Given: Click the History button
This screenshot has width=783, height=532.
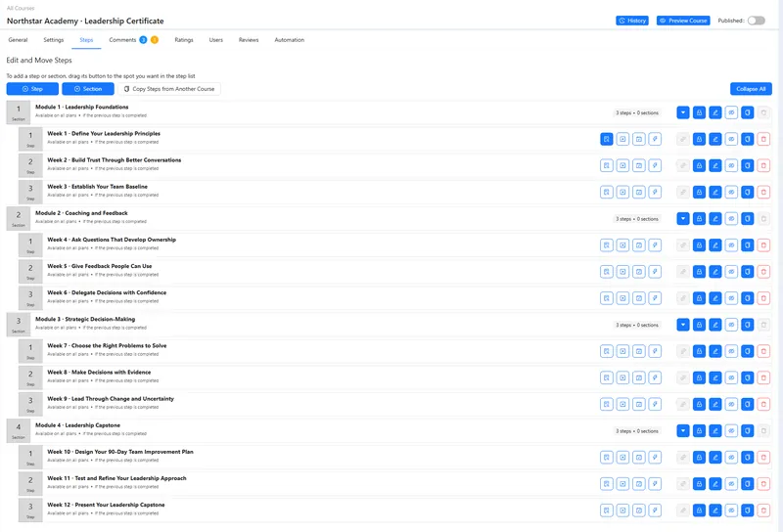Looking at the screenshot, I should pos(632,21).
